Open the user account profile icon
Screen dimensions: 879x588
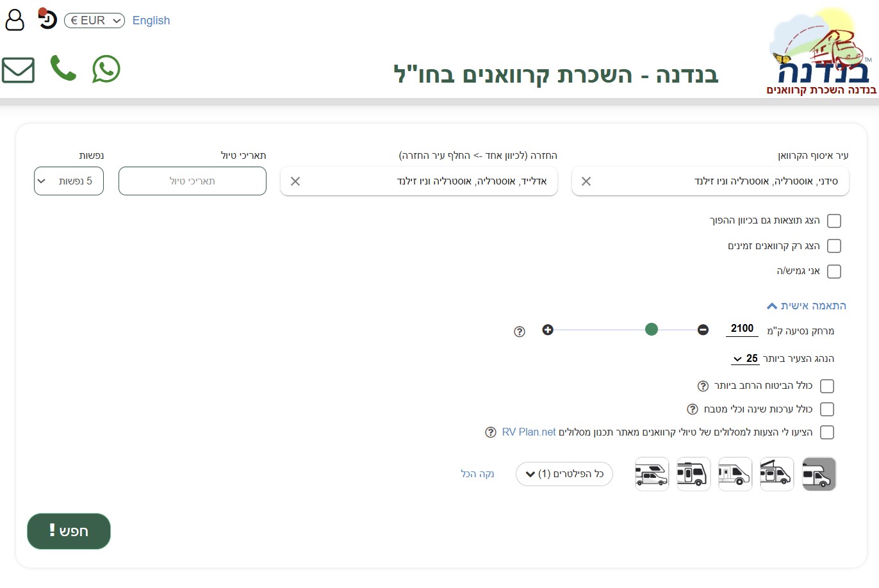(15, 20)
